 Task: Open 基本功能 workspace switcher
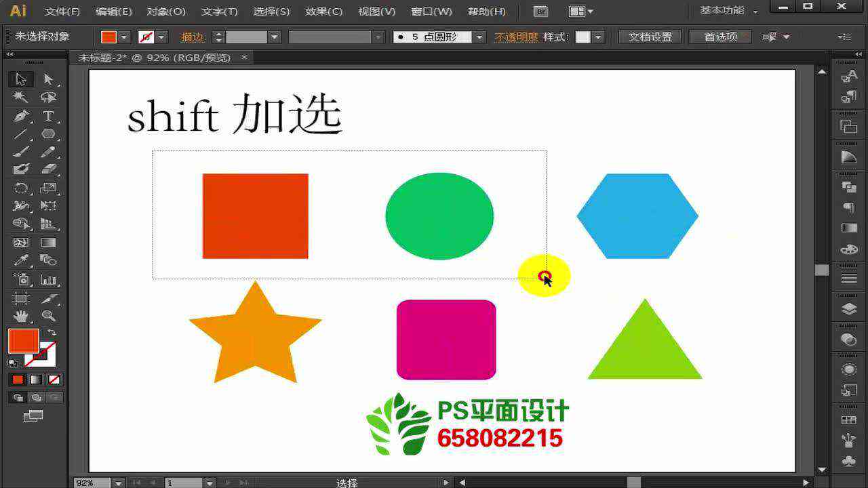coord(729,11)
